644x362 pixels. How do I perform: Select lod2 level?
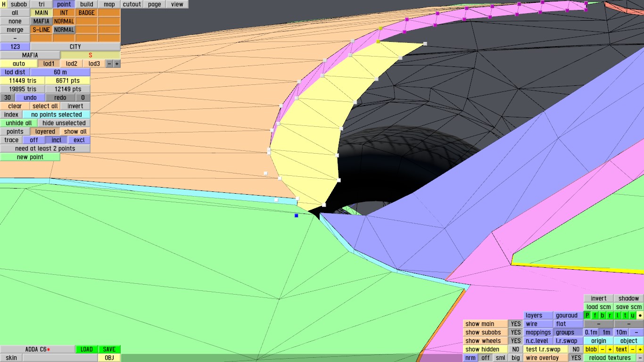click(72, 64)
